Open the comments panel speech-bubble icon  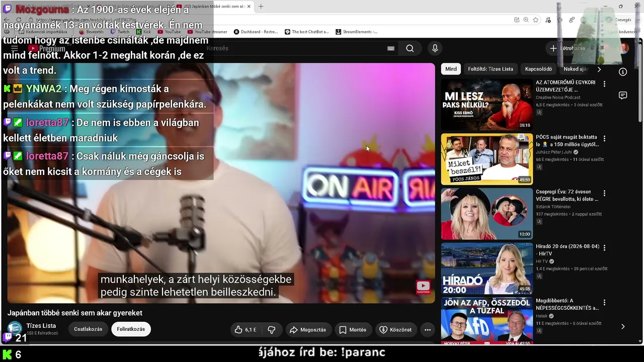tap(623, 96)
